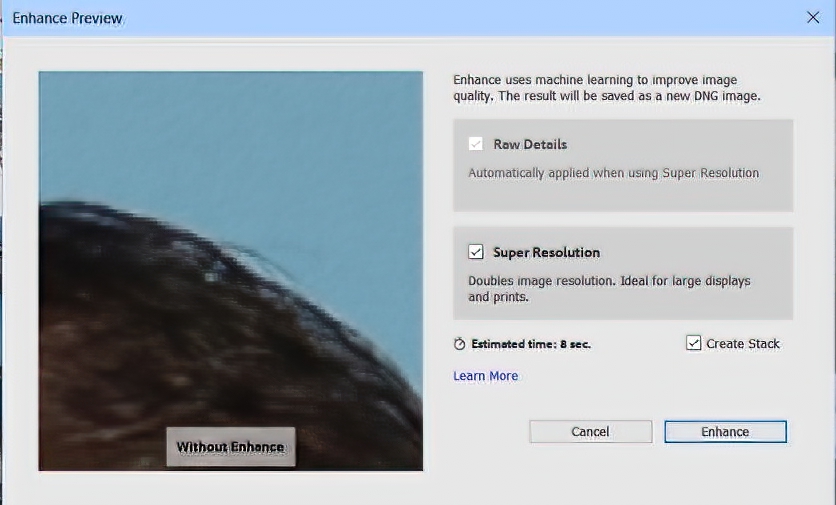
Task: Cancel the Enhance Preview dialog
Action: [x=591, y=431]
